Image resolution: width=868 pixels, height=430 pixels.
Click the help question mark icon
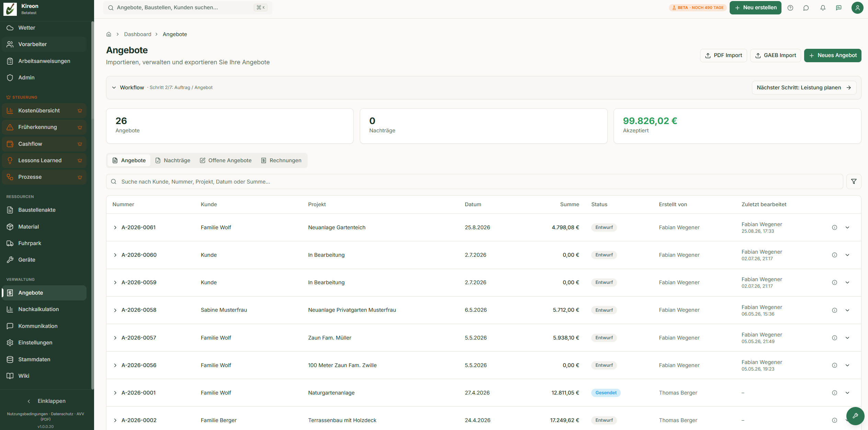click(790, 8)
